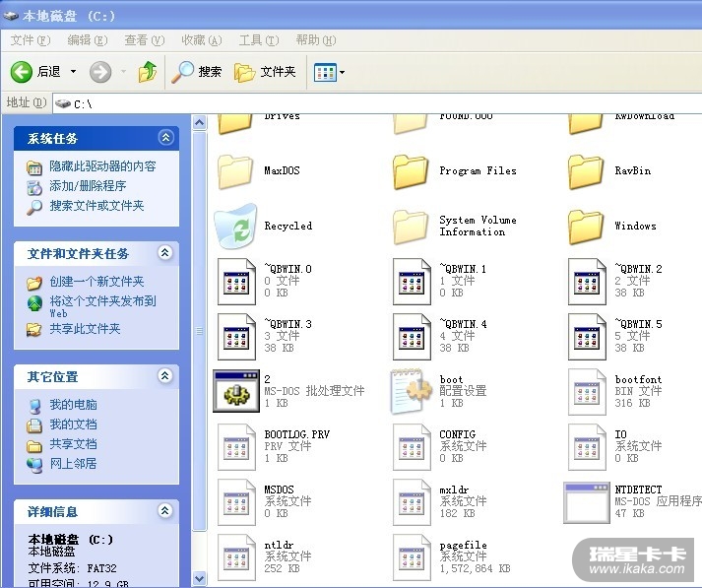This screenshot has width=702, height=588.
Task: Select the boot configuration settings file icon
Action: pyautogui.click(x=411, y=391)
